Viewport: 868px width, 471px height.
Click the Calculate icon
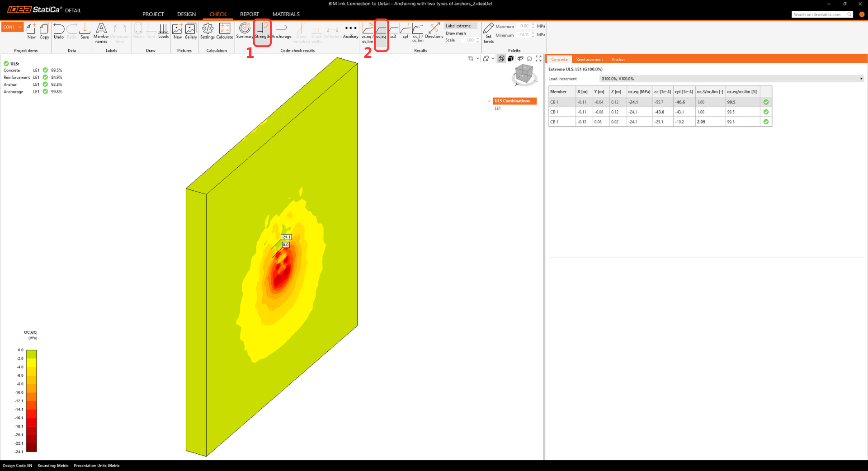[x=224, y=31]
